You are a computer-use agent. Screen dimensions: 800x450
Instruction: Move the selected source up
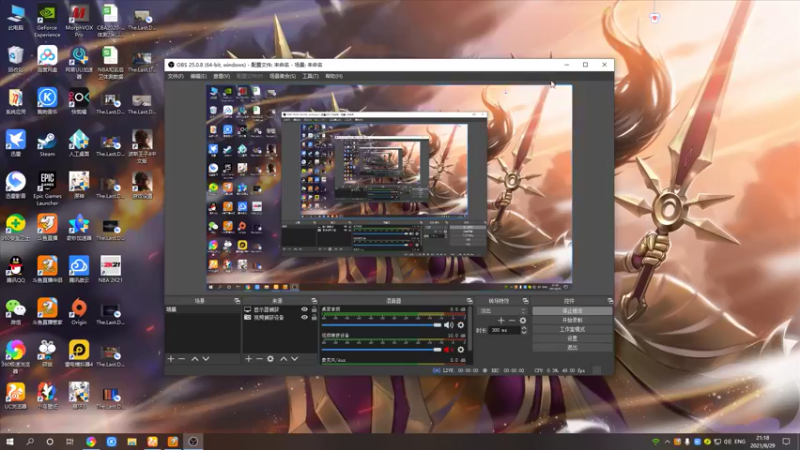coord(284,359)
